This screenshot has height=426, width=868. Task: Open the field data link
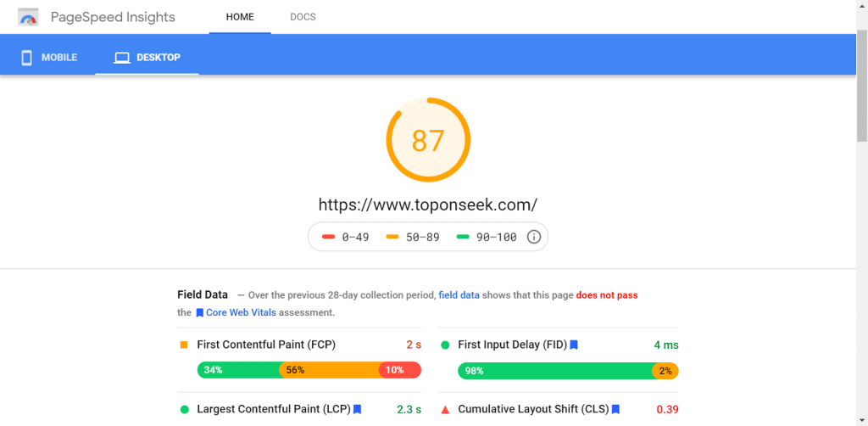coord(459,295)
